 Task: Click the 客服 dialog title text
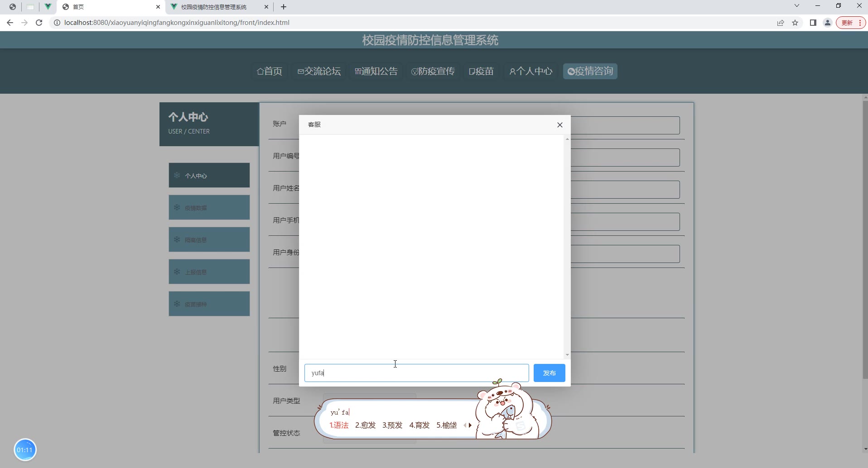point(314,124)
